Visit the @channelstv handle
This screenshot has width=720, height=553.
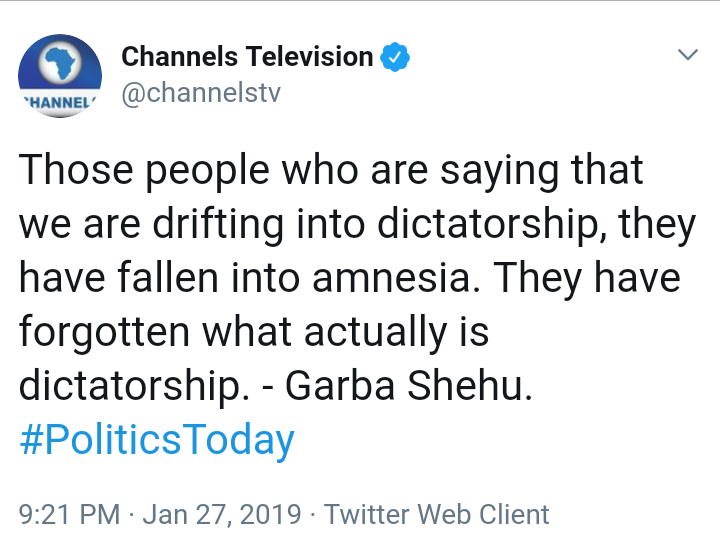click(201, 94)
